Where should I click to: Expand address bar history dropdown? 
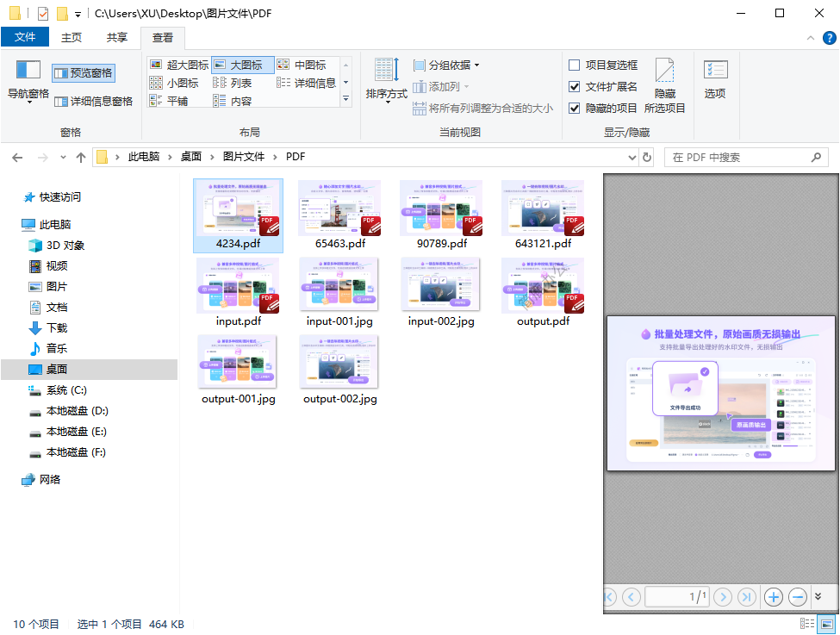tap(632, 157)
